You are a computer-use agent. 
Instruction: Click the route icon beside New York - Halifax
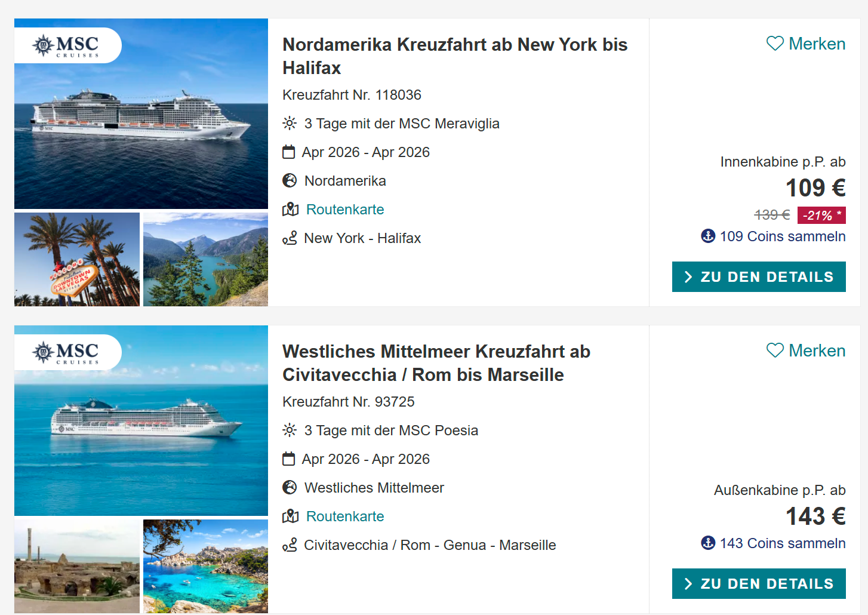click(x=290, y=238)
